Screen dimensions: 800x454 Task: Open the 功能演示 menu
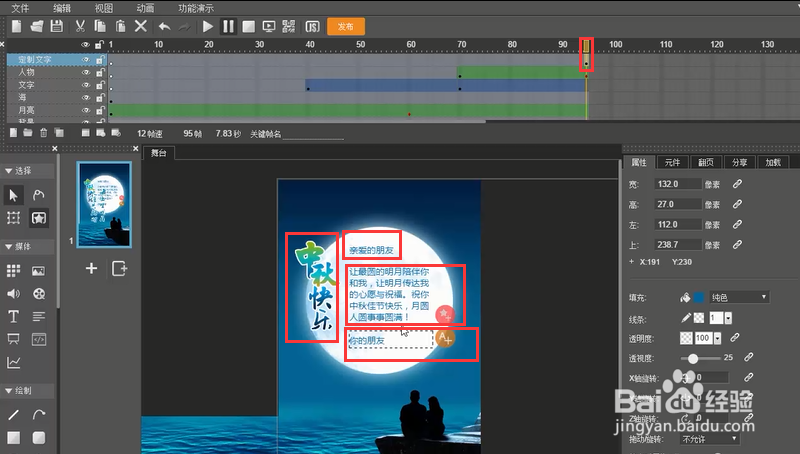pyautogui.click(x=196, y=8)
